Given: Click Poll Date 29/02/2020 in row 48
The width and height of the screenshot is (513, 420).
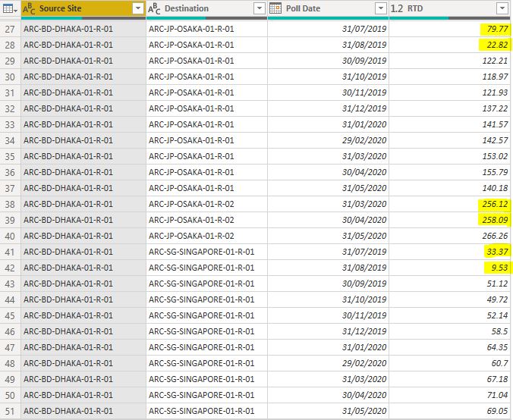Looking at the screenshot, I should point(364,363).
